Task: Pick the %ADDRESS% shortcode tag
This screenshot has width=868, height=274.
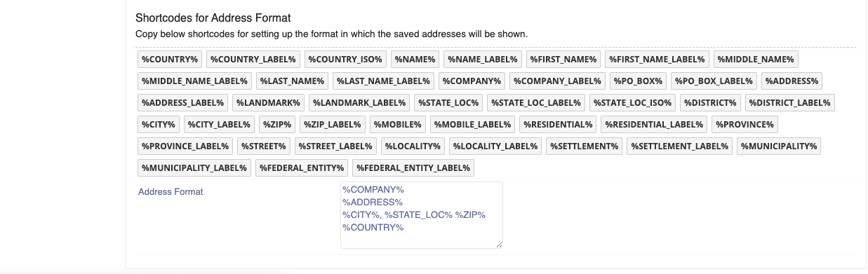Action: point(792,81)
